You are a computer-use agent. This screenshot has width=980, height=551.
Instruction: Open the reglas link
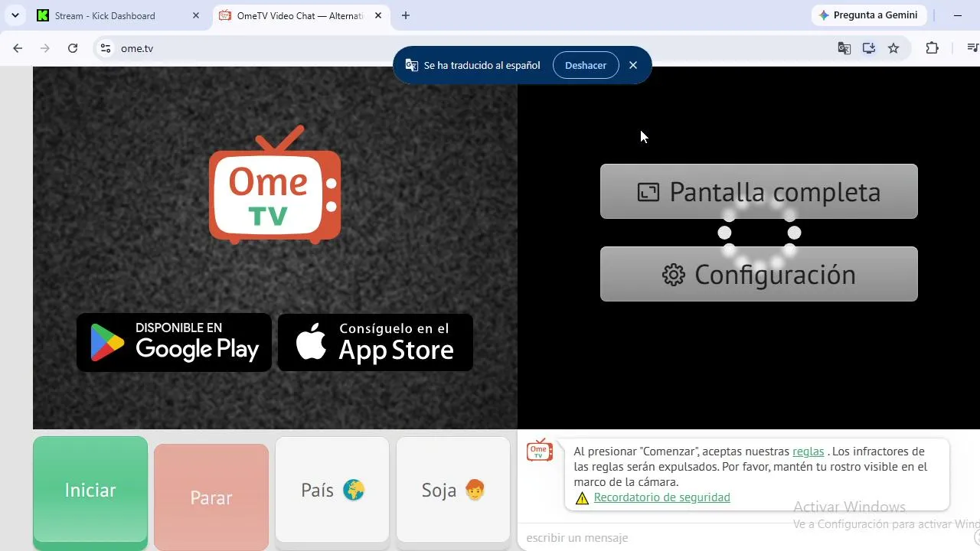(808, 452)
